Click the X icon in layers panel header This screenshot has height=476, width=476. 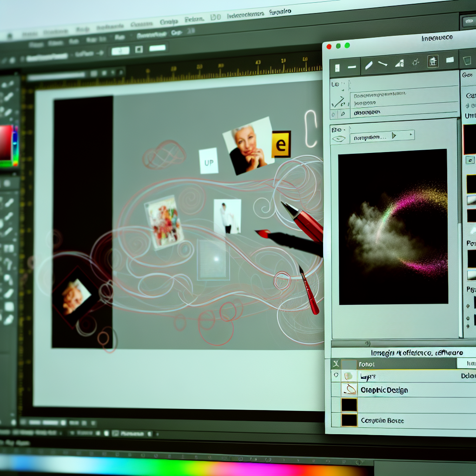point(336,364)
